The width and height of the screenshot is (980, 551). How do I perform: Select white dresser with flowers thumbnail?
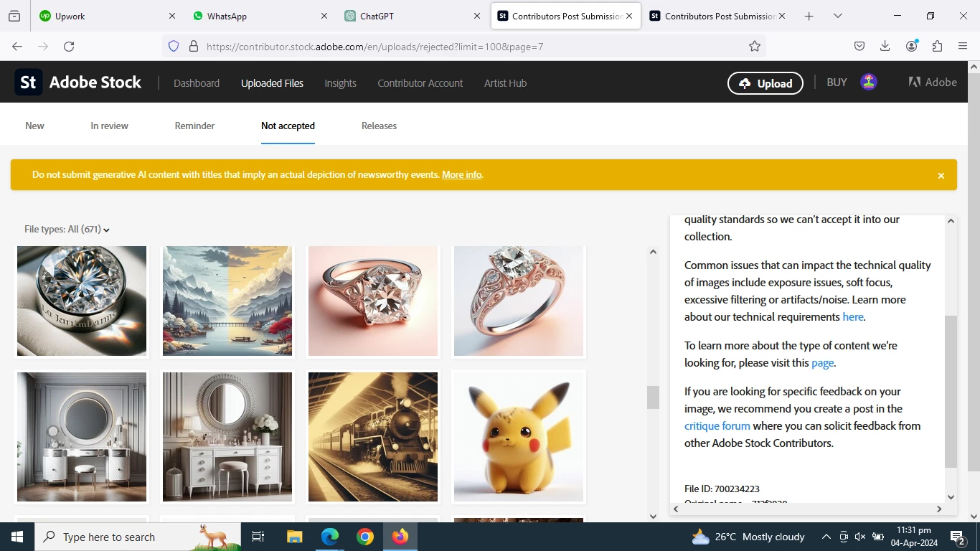(227, 437)
